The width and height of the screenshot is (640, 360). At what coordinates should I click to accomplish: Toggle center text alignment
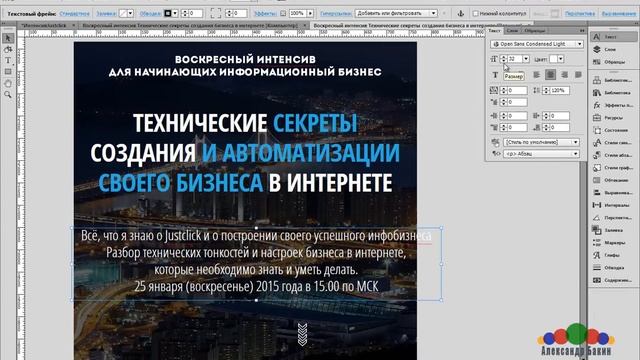coord(551,75)
